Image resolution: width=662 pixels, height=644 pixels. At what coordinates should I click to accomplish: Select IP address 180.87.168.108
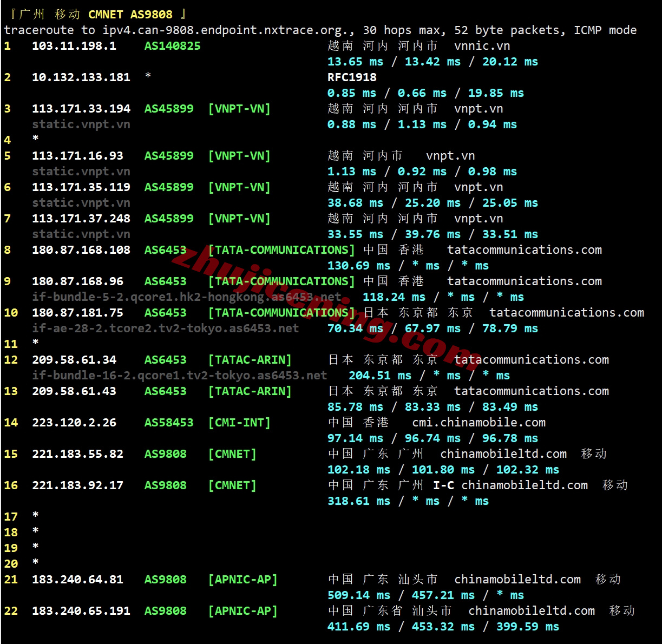point(81,250)
